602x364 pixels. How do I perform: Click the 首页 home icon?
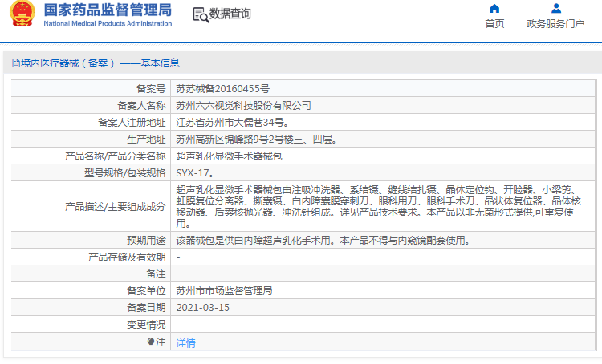[x=494, y=9]
